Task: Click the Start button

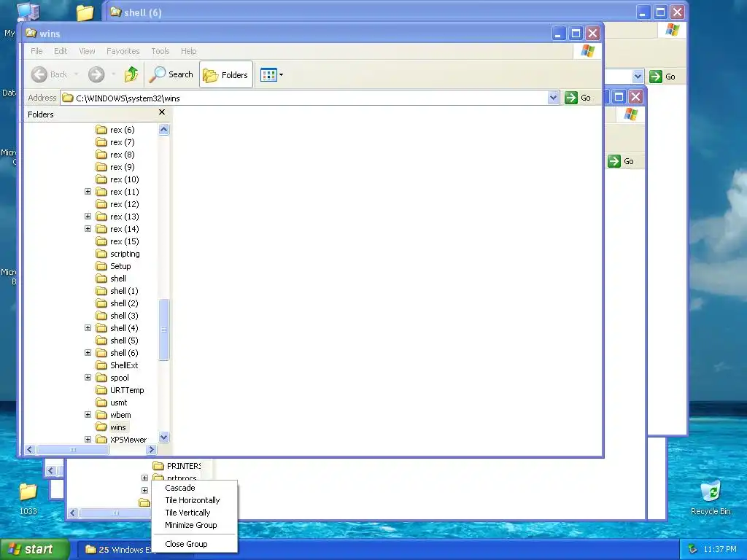Action: (34, 549)
